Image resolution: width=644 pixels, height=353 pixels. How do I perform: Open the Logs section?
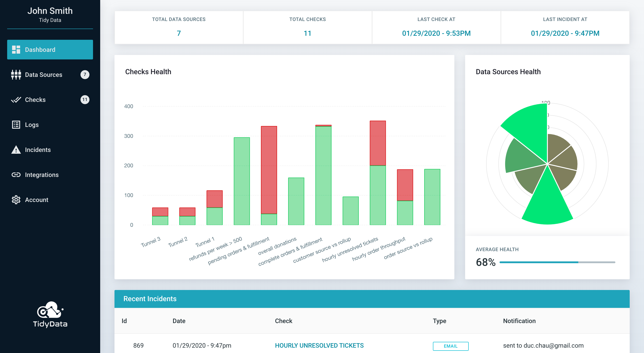click(x=50, y=125)
